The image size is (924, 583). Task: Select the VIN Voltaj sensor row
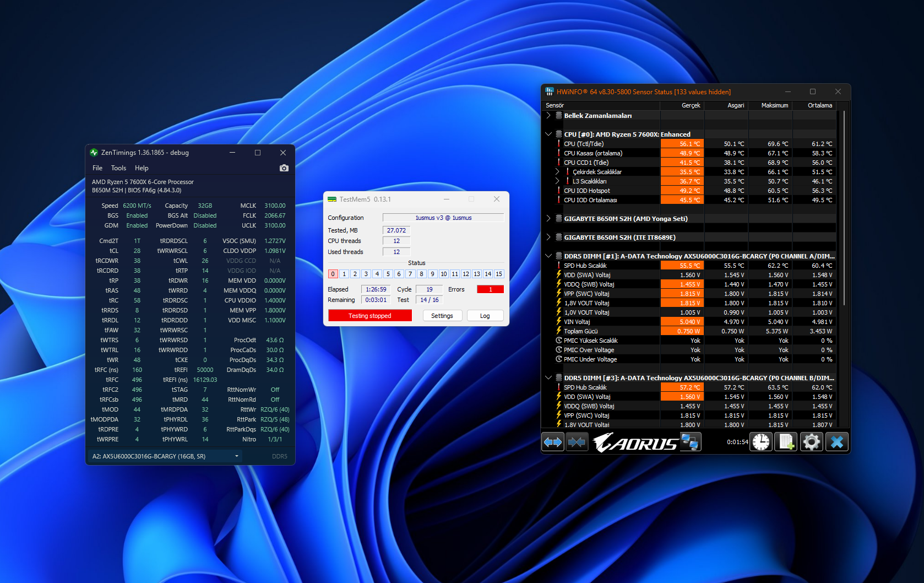[x=689, y=322]
